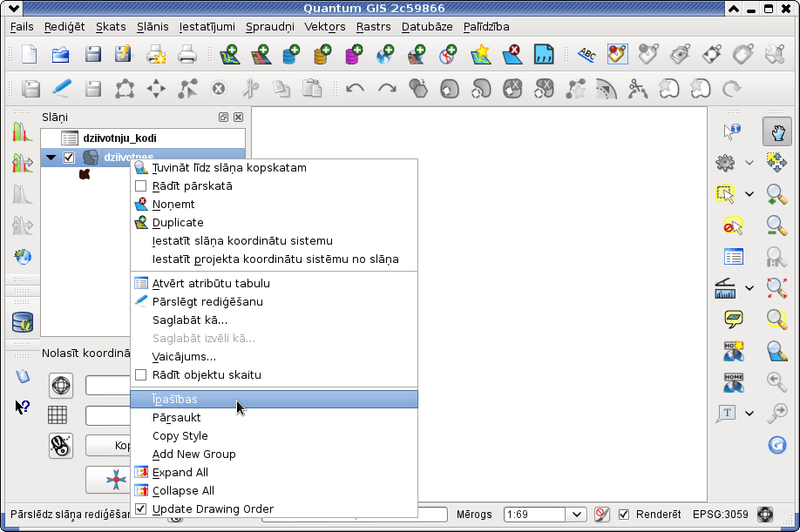Screen dimensions: 800x532
Task: Click the Undo arrow icon
Action: pyautogui.click(x=355, y=89)
